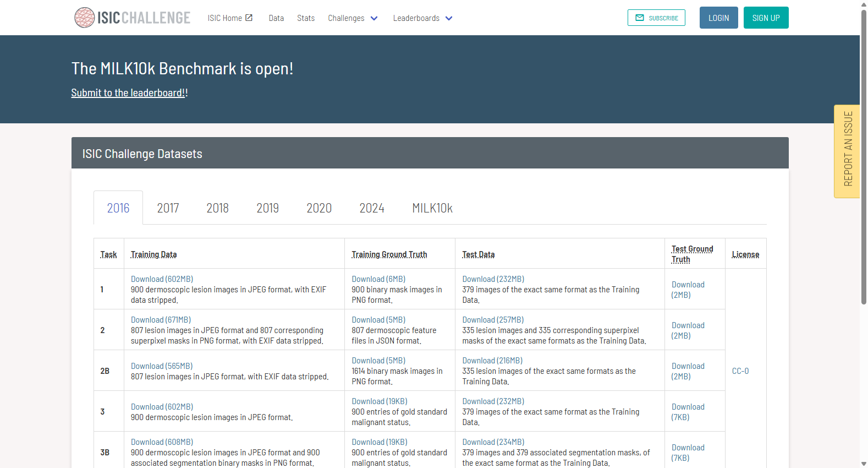Download Task 2 test ground truth (2MB)
The height and width of the screenshot is (468, 868).
point(688,330)
